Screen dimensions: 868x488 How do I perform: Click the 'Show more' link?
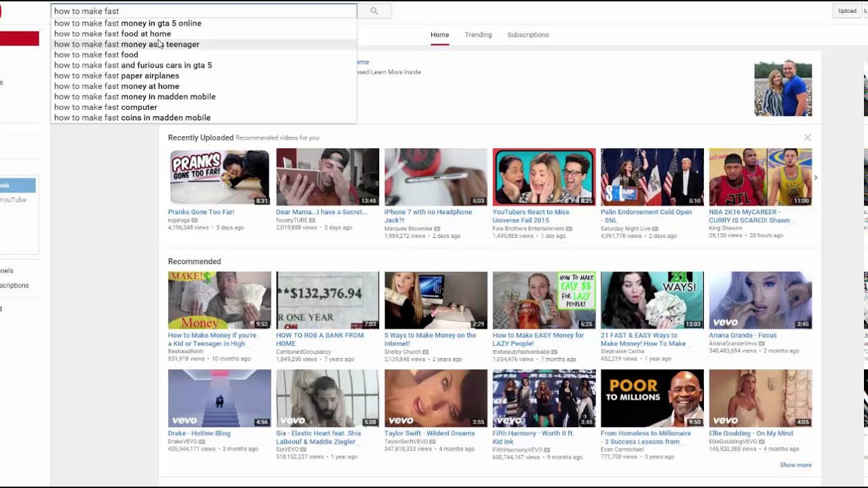point(795,465)
